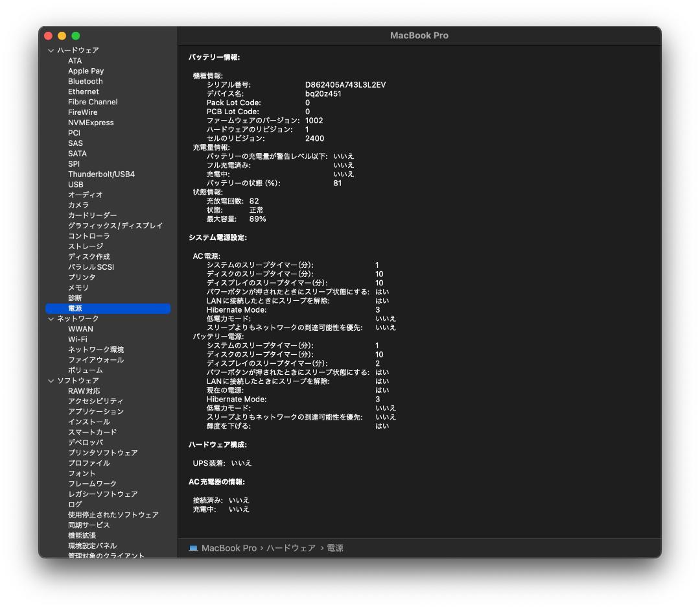This screenshot has height=609, width=700.
Task: Click the バッテリー情報 heading
Action: [215, 57]
